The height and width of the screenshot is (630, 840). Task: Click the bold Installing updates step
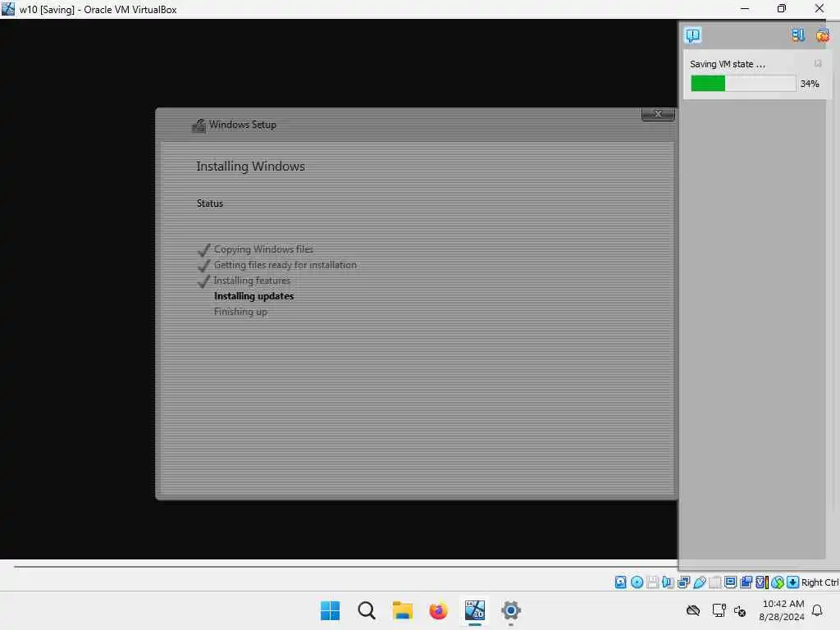[x=254, y=296]
